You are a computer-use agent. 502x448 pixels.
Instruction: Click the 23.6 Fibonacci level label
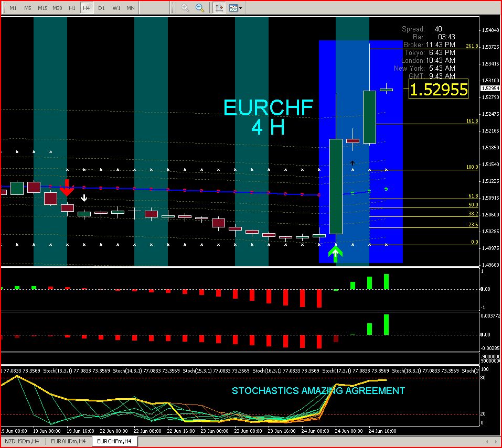click(x=473, y=224)
